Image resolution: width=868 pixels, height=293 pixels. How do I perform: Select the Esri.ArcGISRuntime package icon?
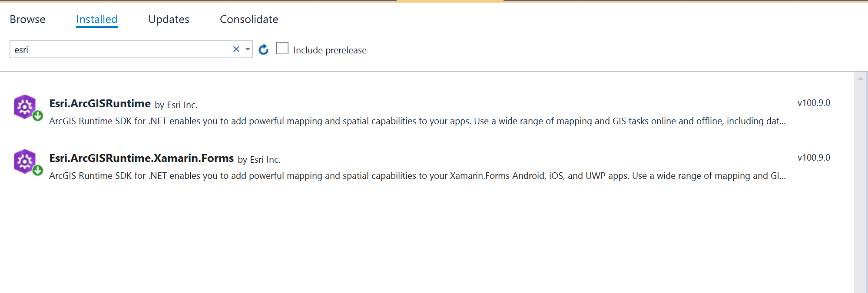coord(25,106)
